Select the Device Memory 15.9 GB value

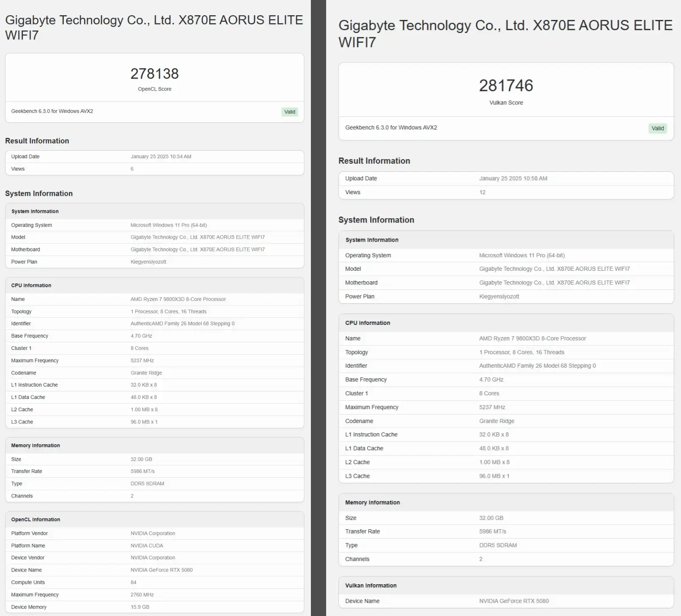140,607
